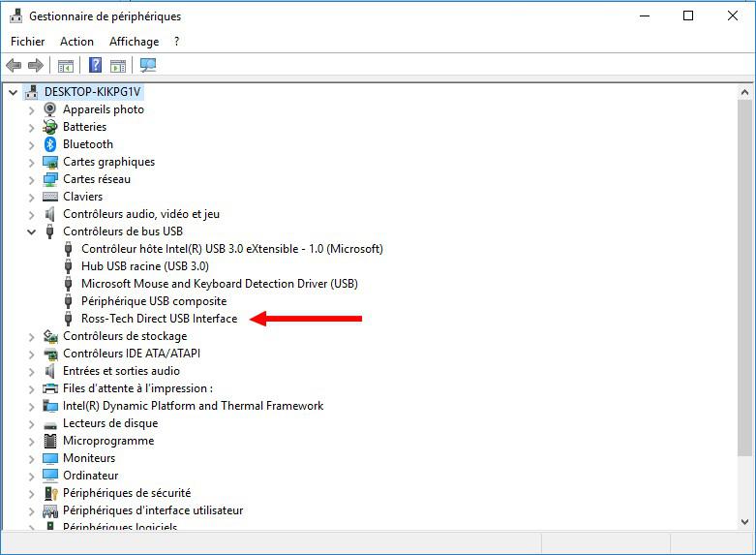Expand the Lecteurs de disque chevron

tap(31, 423)
